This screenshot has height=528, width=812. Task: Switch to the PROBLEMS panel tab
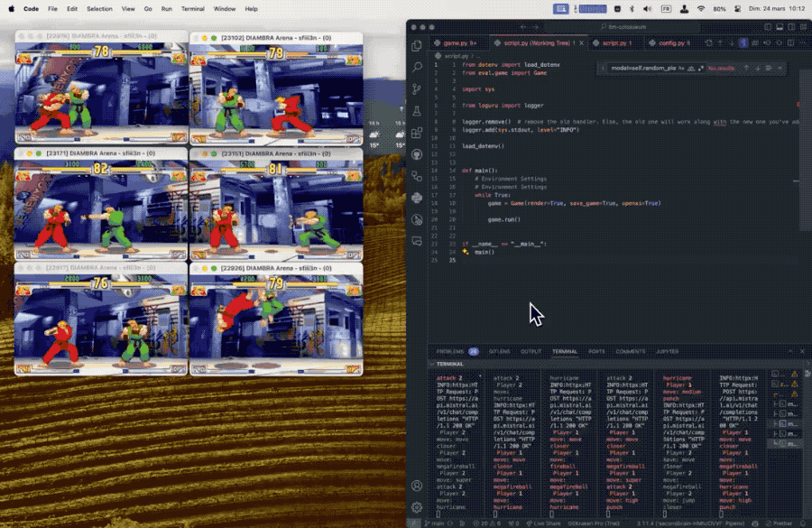pos(449,351)
